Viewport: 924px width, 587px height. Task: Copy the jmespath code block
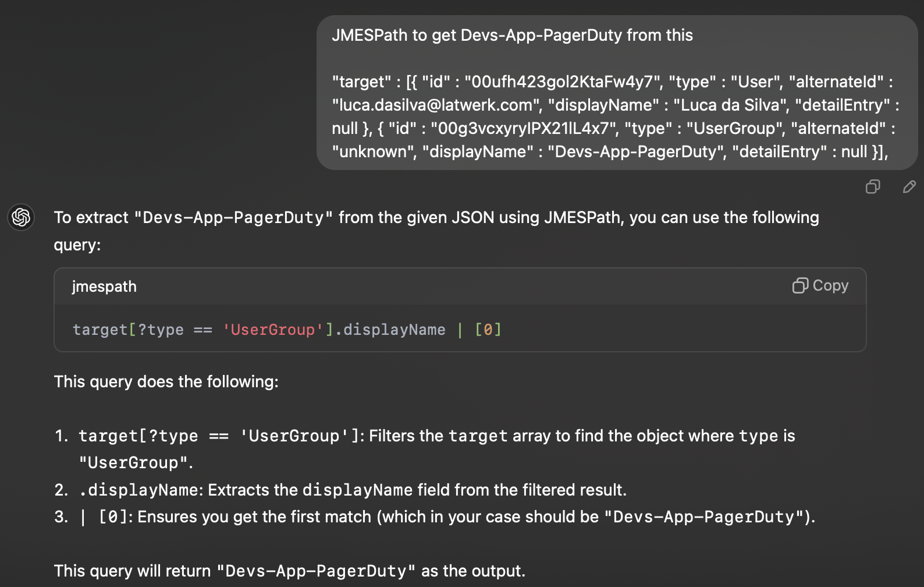point(820,285)
